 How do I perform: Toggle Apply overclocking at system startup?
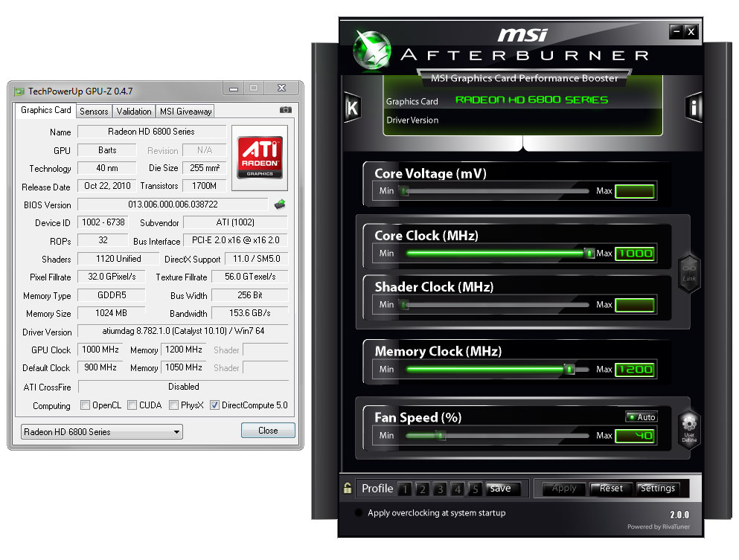[359, 512]
